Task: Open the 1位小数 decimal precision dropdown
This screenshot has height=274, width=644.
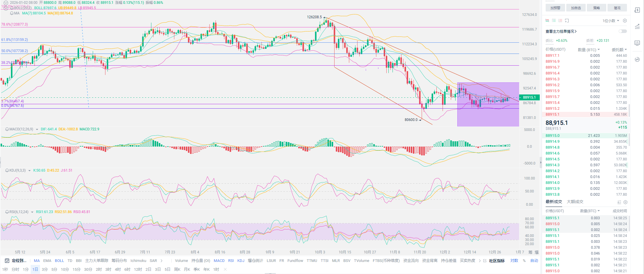Action: (610, 21)
